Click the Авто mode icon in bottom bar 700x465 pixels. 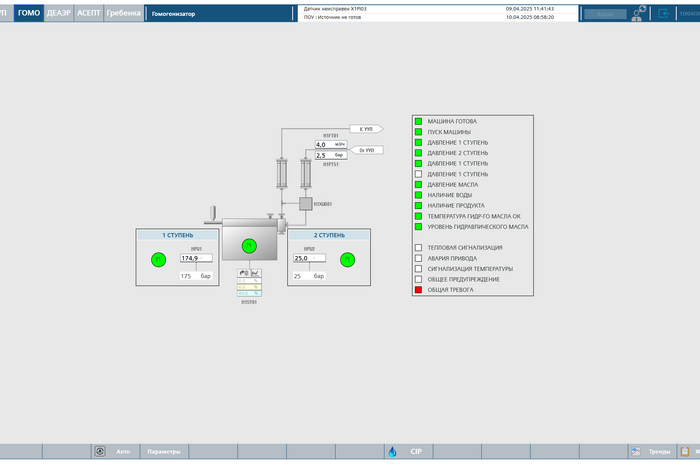[100, 452]
